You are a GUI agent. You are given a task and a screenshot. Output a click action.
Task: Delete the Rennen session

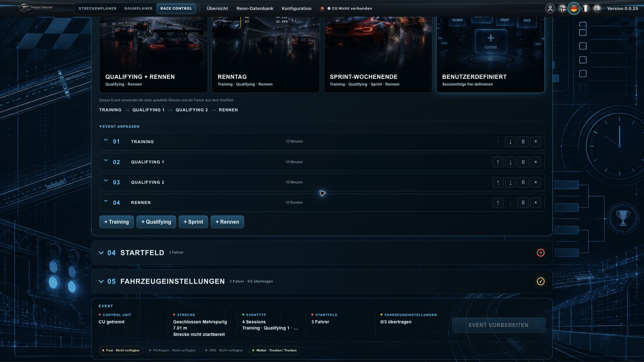pos(535,203)
